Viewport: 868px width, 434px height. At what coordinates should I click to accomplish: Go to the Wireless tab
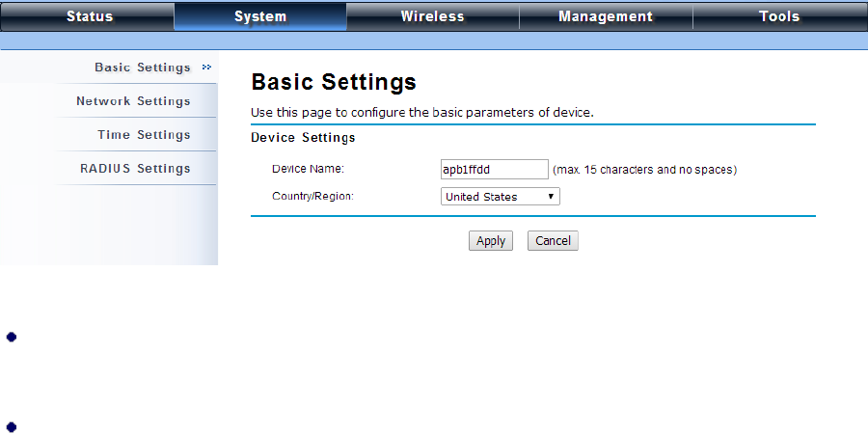[432, 16]
